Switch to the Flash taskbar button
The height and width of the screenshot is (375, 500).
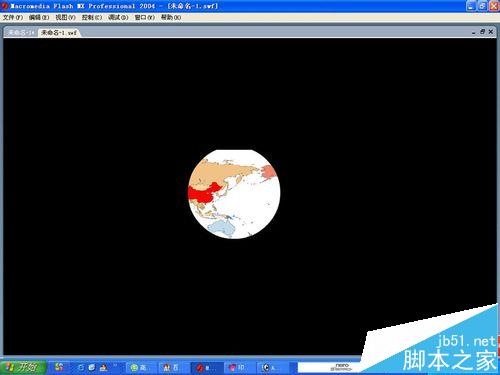tap(207, 368)
